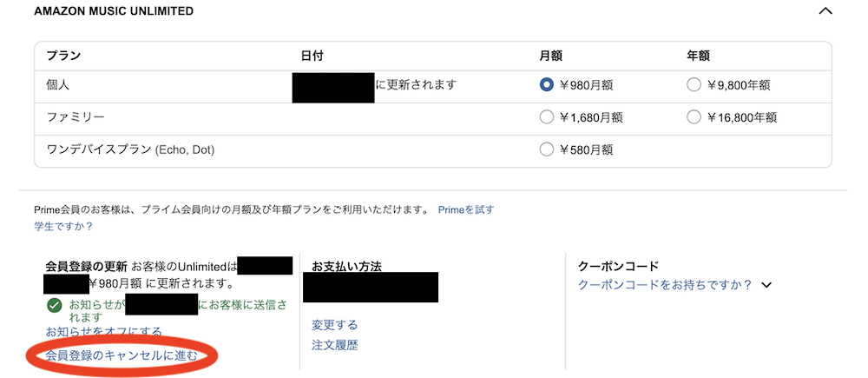
Task: Expand the coupon code dropdown arrow
Action: point(766,285)
